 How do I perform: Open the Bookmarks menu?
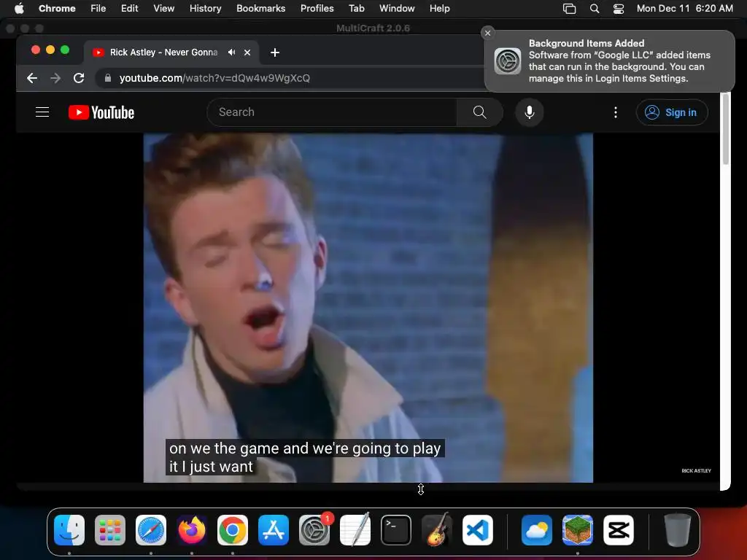(261, 9)
